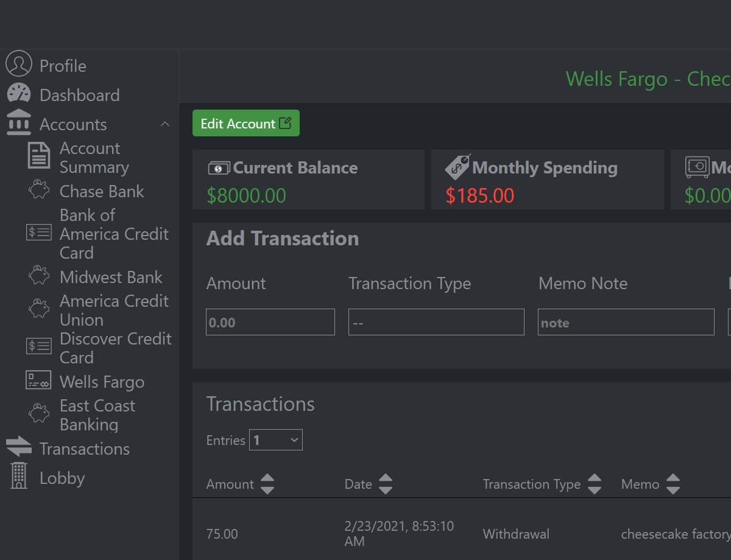Click the Lobby building icon
Image resolution: width=731 pixels, height=560 pixels.
(x=19, y=475)
